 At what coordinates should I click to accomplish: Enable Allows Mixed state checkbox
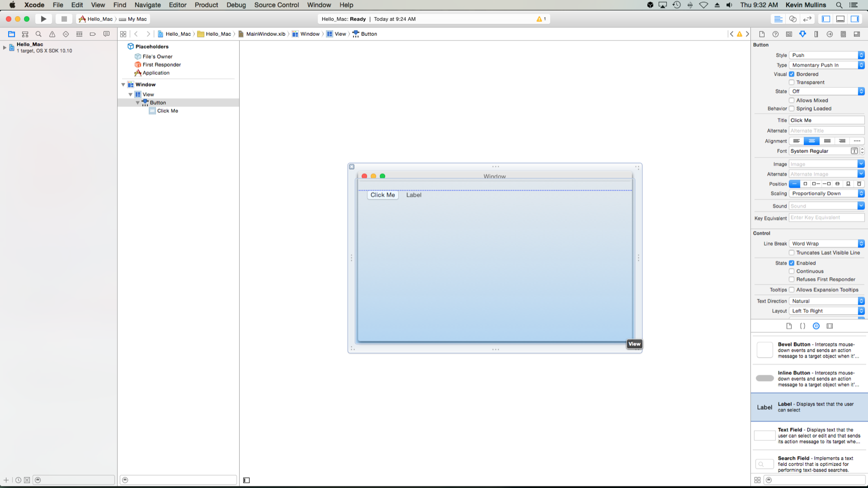pyautogui.click(x=792, y=100)
